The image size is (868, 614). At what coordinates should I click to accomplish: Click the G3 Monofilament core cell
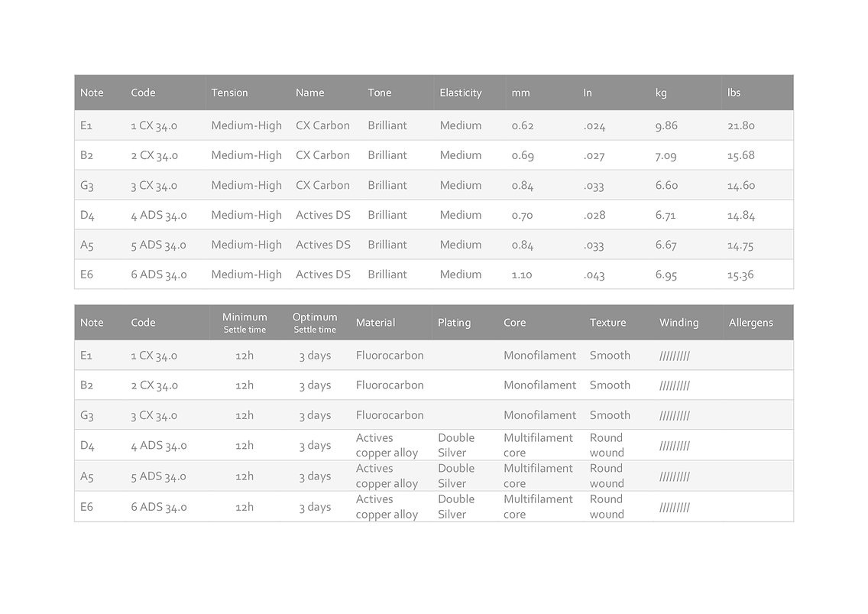pos(539,415)
